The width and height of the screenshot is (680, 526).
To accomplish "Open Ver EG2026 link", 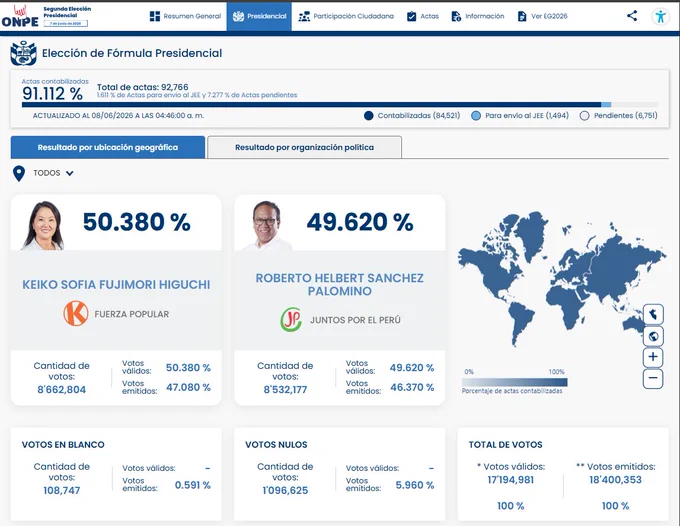I will [x=543, y=16].
